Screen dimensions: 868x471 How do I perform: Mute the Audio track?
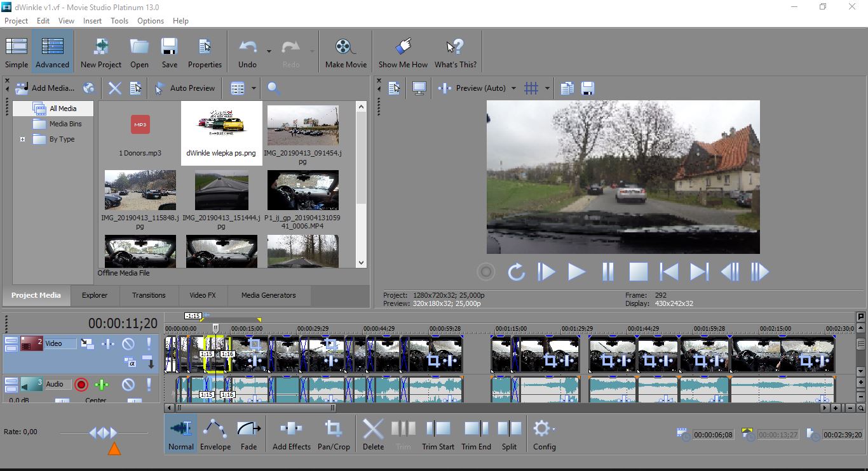click(x=128, y=385)
